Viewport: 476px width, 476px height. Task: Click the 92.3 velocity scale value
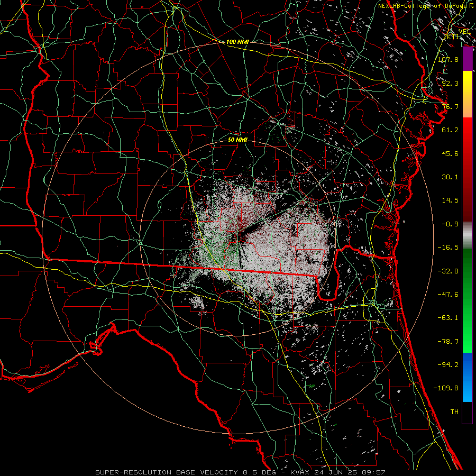click(450, 83)
